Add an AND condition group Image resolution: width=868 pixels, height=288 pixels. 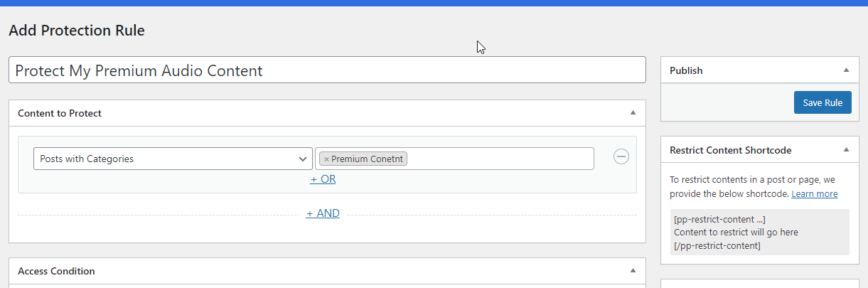coord(323,213)
